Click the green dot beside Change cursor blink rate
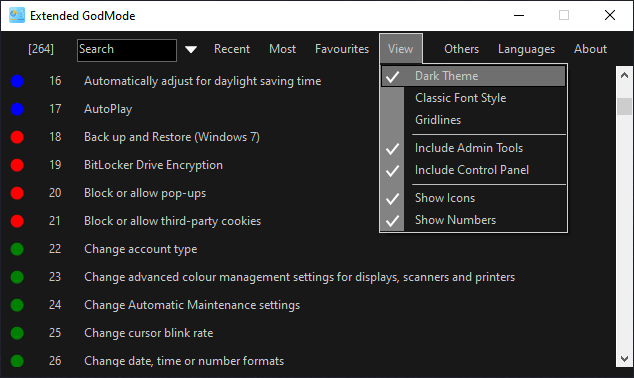 (x=17, y=333)
